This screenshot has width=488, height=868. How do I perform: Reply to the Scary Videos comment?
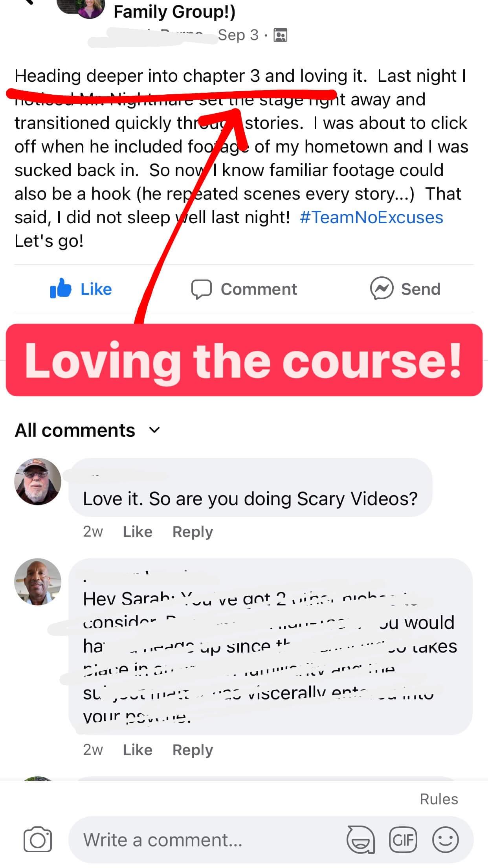tap(193, 531)
